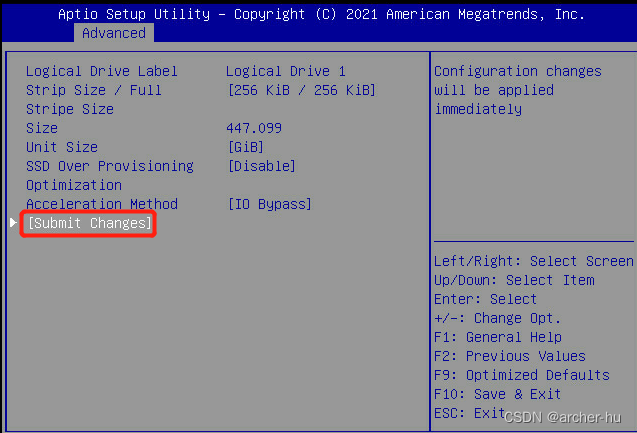
Task: Click the arrow beside Submit Changes
Action: tap(13, 222)
